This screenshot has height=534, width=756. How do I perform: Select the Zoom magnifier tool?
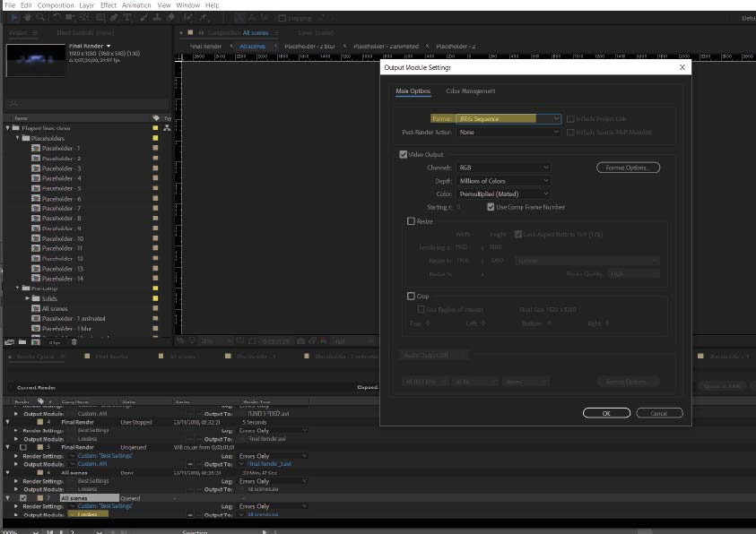[41, 17]
